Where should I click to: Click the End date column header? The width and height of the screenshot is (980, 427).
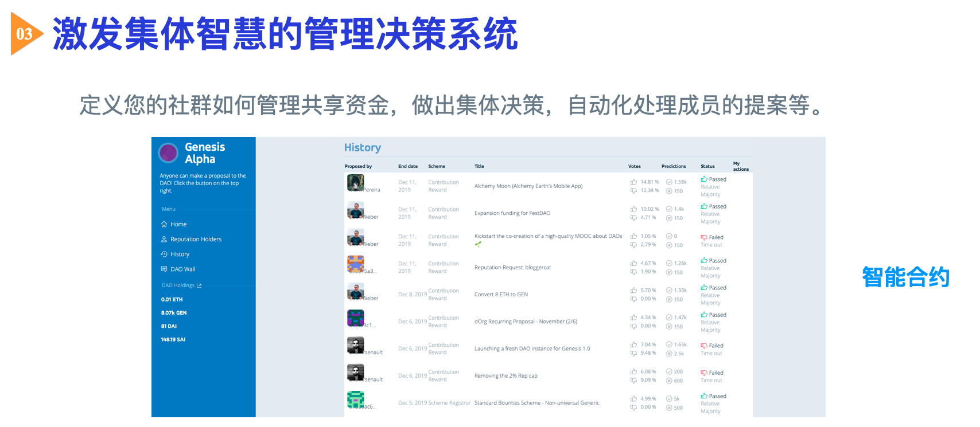pos(408,166)
